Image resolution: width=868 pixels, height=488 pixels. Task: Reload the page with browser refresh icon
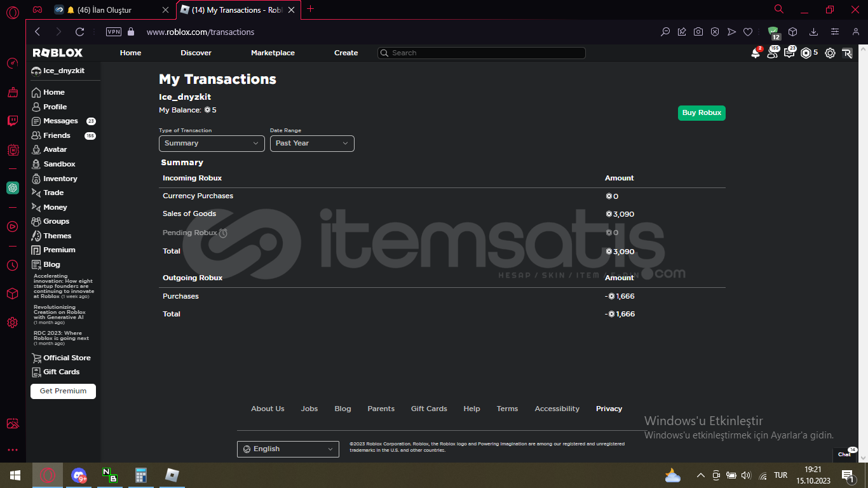click(x=79, y=32)
